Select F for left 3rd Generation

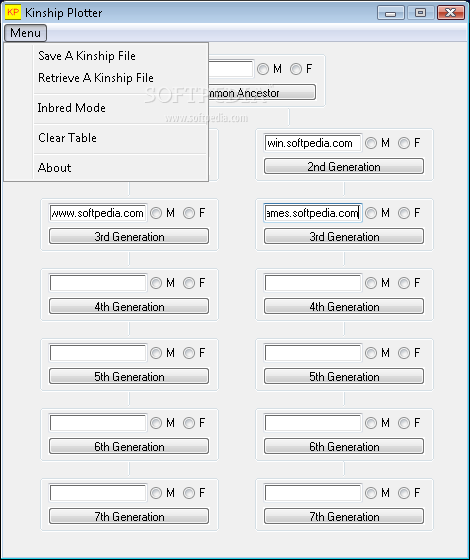pyautogui.click(x=189, y=213)
